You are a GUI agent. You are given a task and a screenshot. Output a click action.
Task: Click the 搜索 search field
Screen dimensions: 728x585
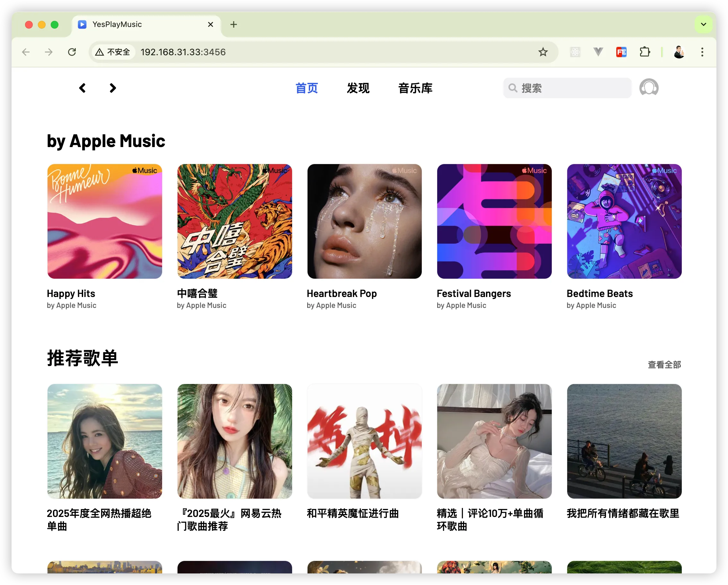pyautogui.click(x=567, y=88)
